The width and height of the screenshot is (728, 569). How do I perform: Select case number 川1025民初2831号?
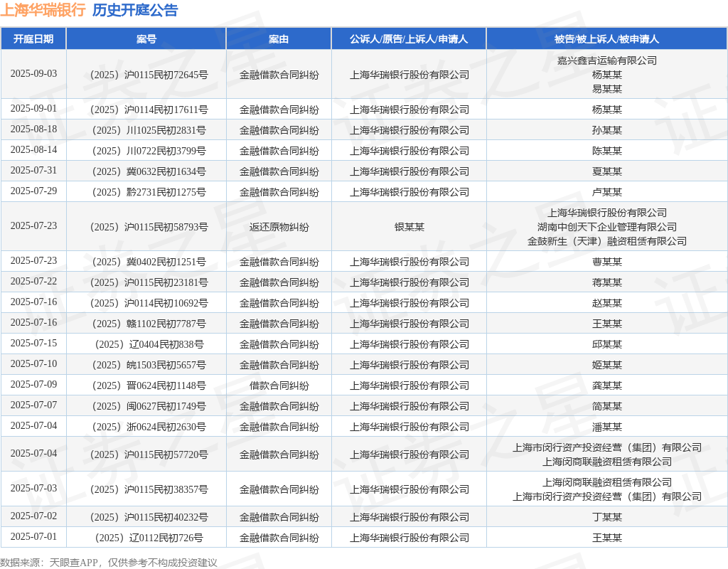coord(149,130)
